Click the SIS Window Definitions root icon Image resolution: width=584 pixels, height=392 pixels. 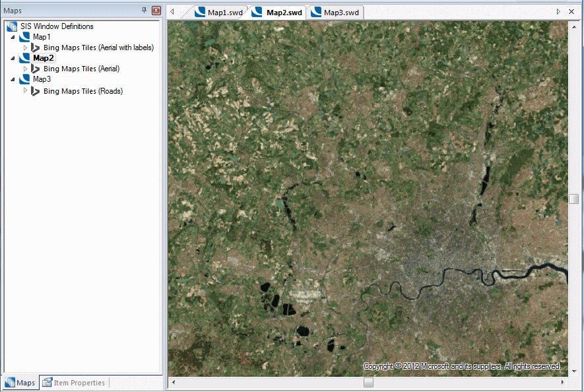point(11,26)
